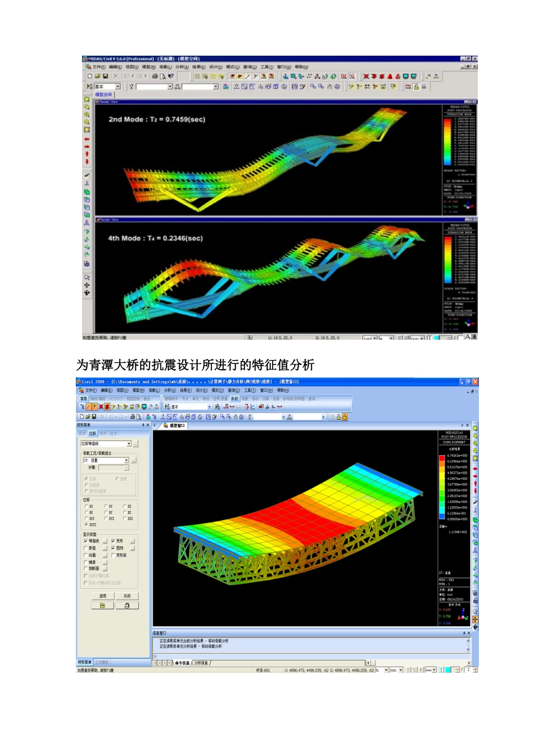Screen dimensions: 534x756
Task: Click Zoom Fit icon in MIDAS V5.6.0 left toolbar
Action: coord(87,99)
